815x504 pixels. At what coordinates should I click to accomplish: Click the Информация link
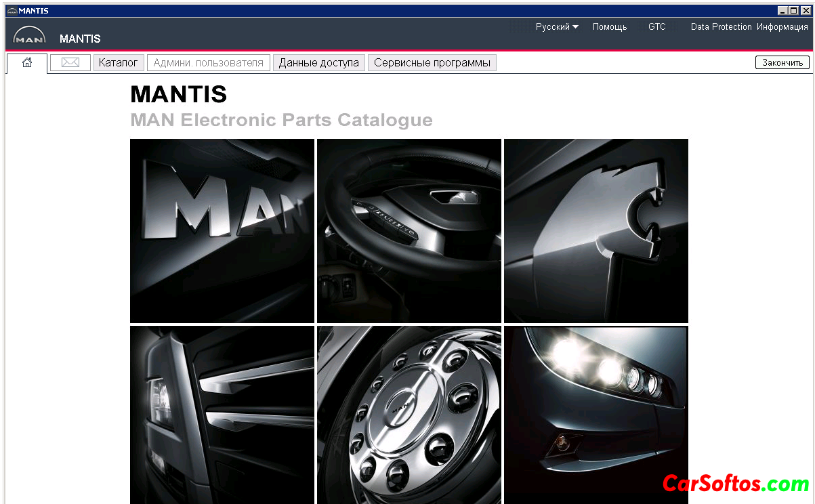782,27
